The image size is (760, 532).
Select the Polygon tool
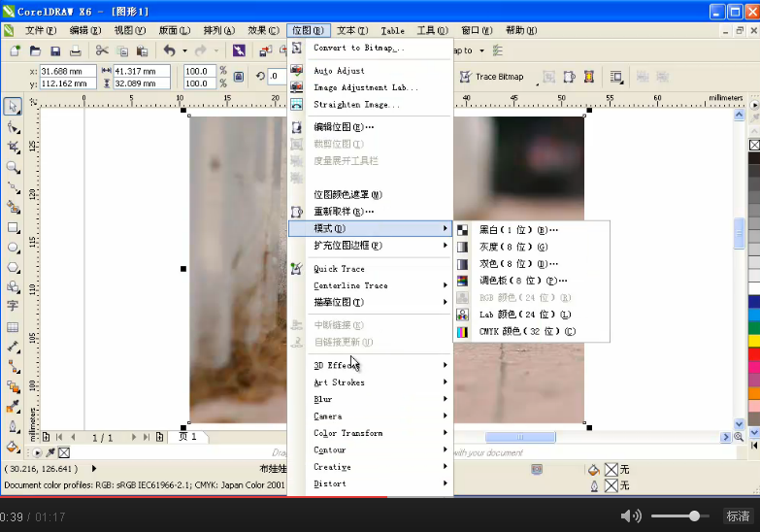pos(13,267)
